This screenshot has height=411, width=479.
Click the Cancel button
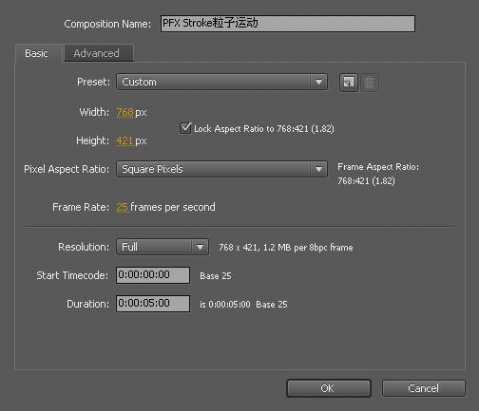tap(424, 388)
